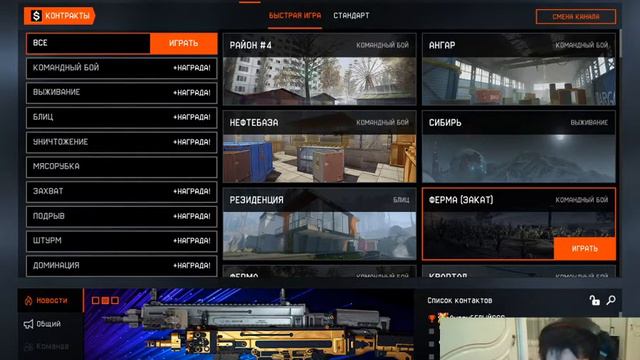Switch to the Быстрая игра tab
Viewport: 640px width, 360px height.
(295, 16)
